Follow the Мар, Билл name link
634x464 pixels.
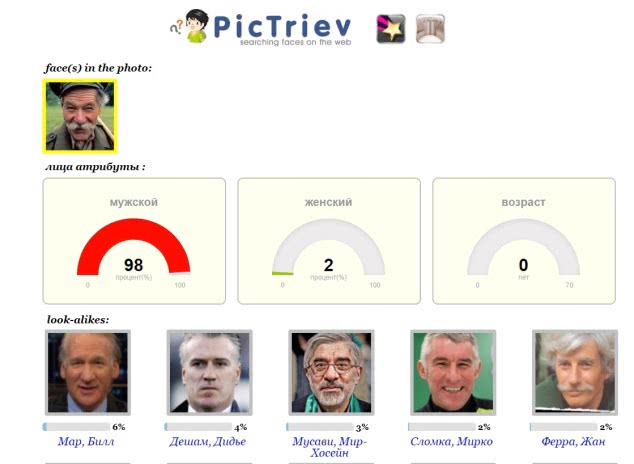(x=86, y=441)
